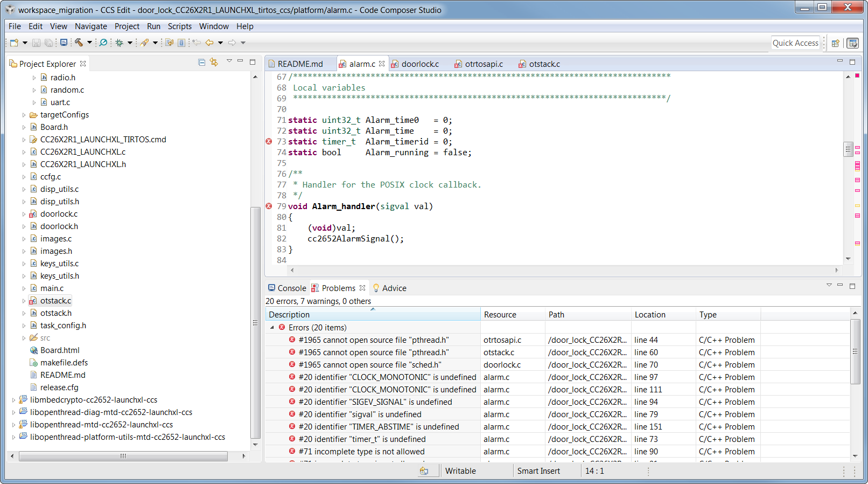Click the Forward navigation arrow
The image size is (868, 484).
[x=232, y=43]
